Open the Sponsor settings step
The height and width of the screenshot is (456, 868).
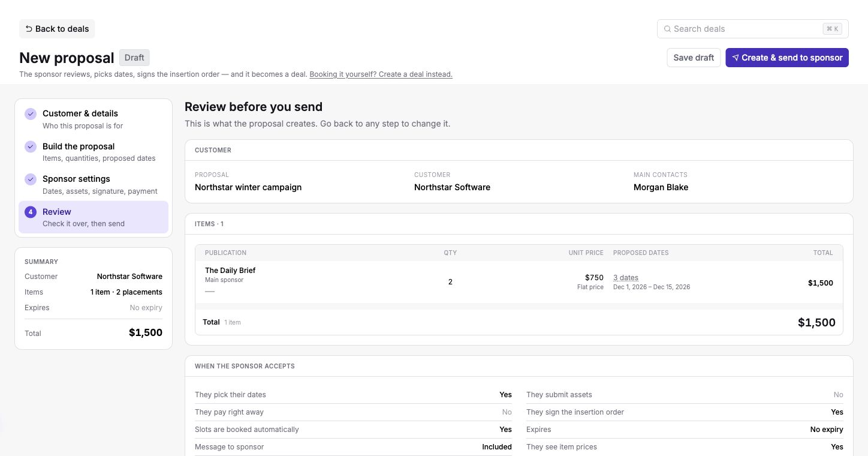(x=94, y=184)
